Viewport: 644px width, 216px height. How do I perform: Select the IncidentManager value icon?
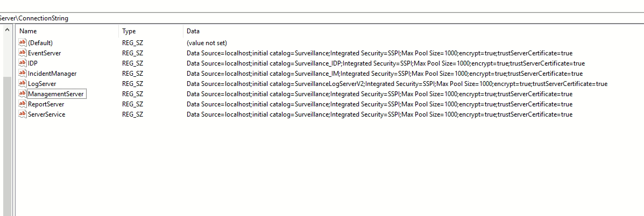click(23, 73)
